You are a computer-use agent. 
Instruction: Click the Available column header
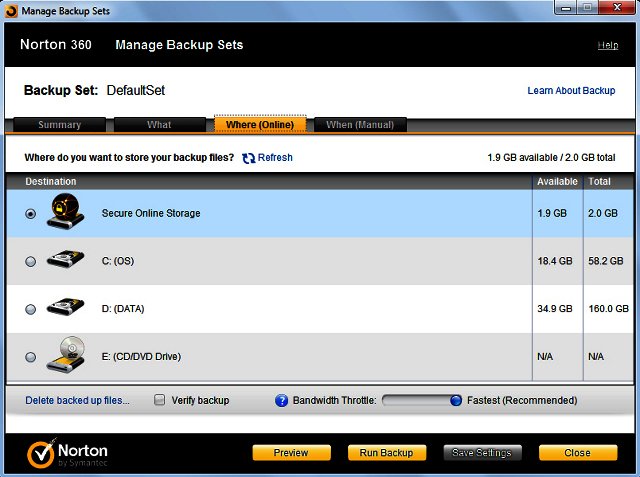[557, 182]
